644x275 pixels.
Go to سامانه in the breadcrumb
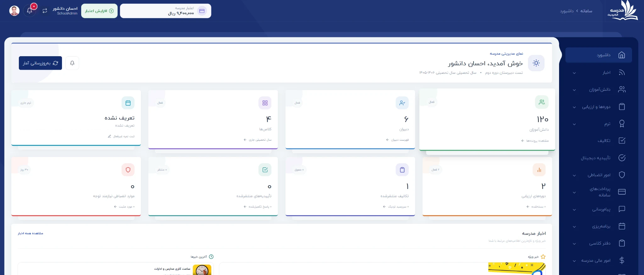[586, 11]
